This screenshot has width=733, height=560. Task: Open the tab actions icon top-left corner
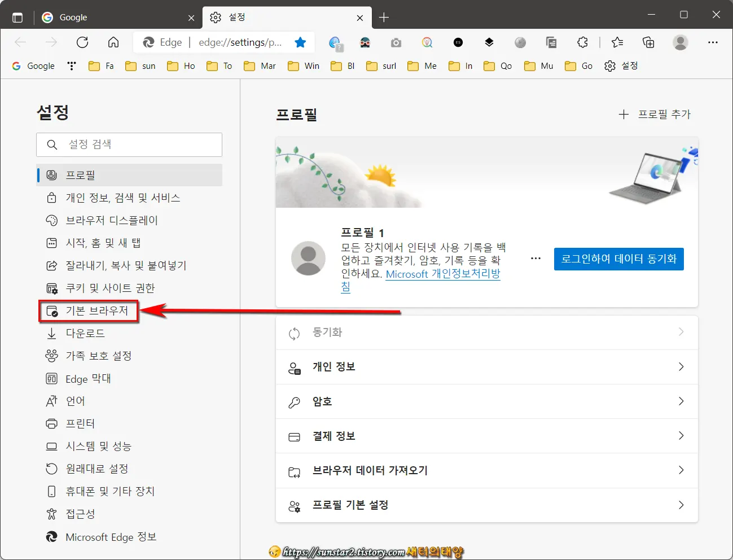[x=17, y=17]
